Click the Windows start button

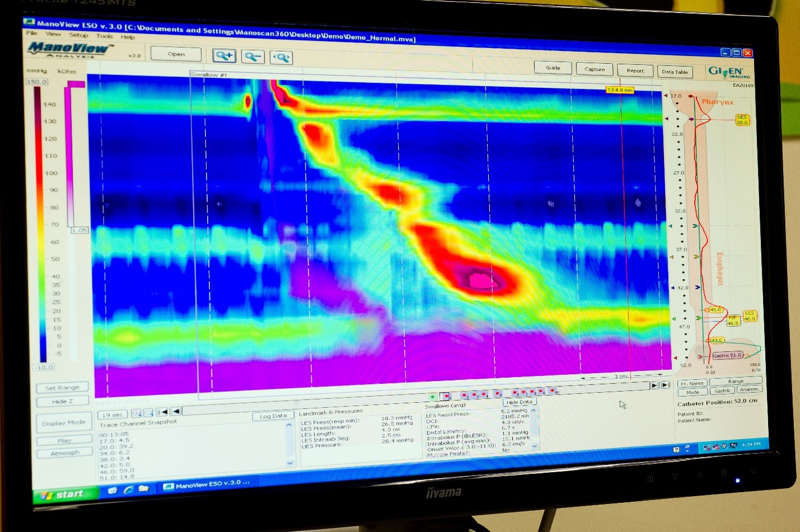[x=66, y=495]
